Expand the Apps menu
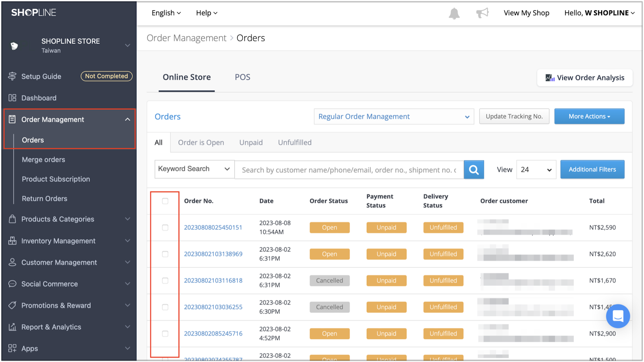Image resolution: width=644 pixels, height=362 pixels. click(128, 348)
